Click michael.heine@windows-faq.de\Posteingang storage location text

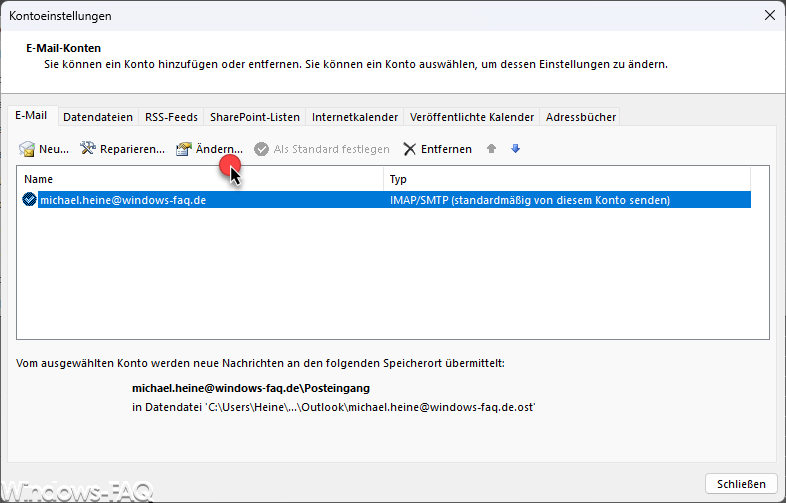point(251,388)
